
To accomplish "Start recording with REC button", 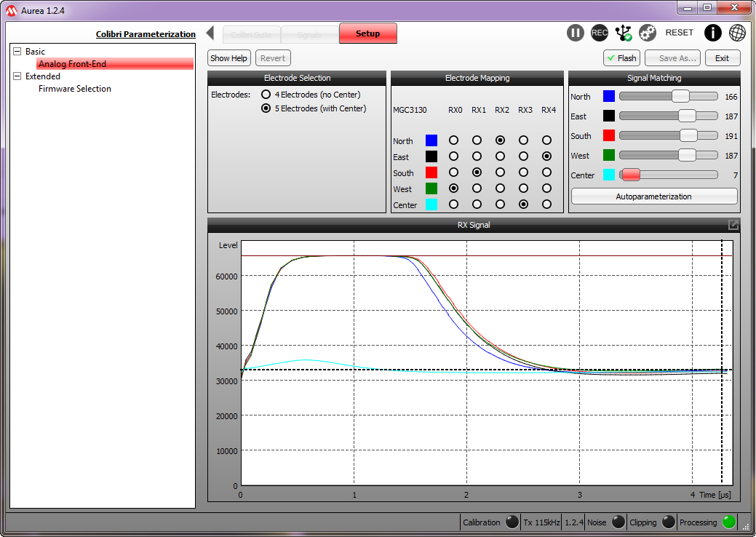I will [600, 33].
